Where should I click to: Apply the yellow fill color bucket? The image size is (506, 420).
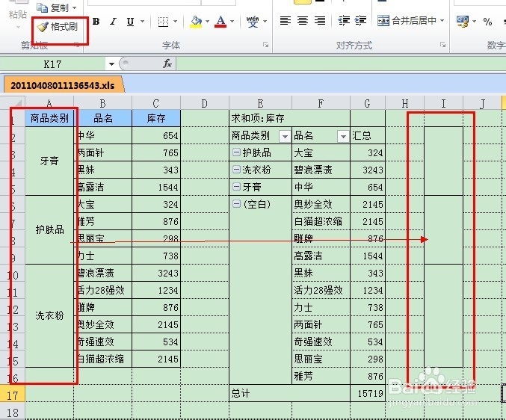click(x=196, y=22)
